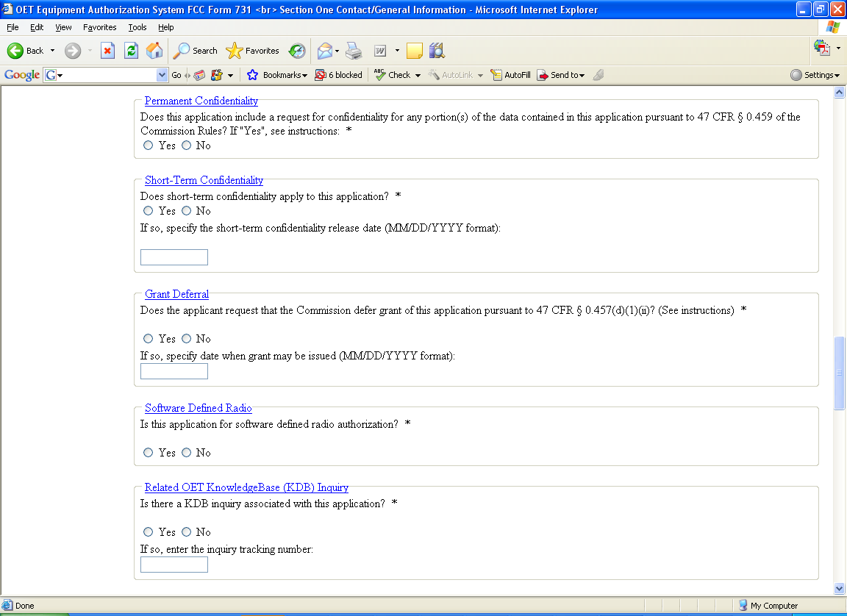The height and width of the screenshot is (616, 847).
Task: Click the Stop loading icon
Action: [x=108, y=51]
